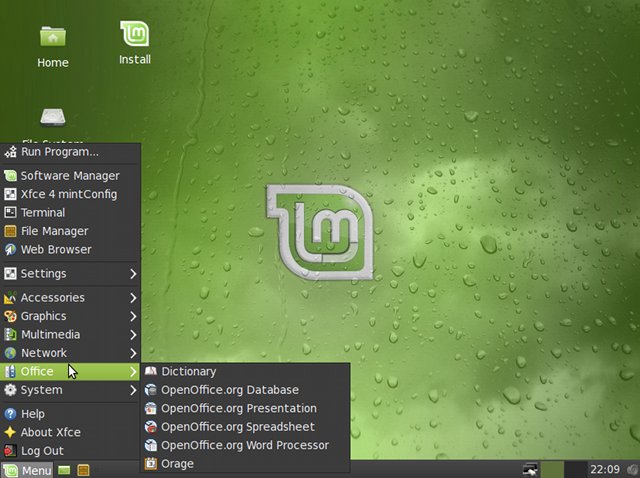Viewport: 640px width, 478px height.
Task: Choose the OpenOffice.org Presentation label
Action: point(239,408)
